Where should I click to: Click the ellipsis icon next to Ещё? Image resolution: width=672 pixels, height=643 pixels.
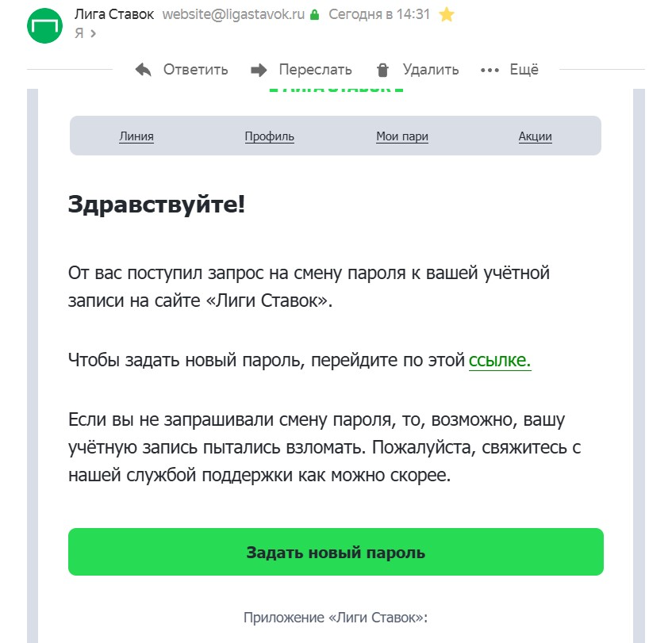pyautogui.click(x=490, y=70)
